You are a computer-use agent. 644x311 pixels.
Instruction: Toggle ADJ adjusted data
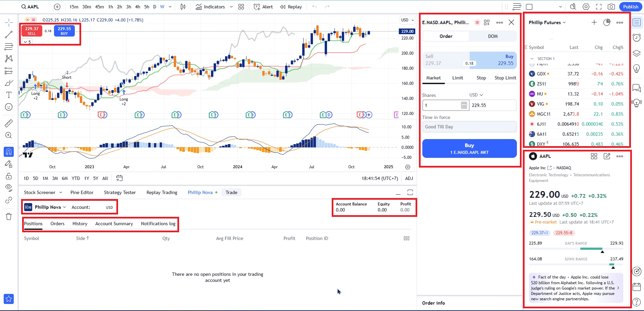pyautogui.click(x=409, y=178)
